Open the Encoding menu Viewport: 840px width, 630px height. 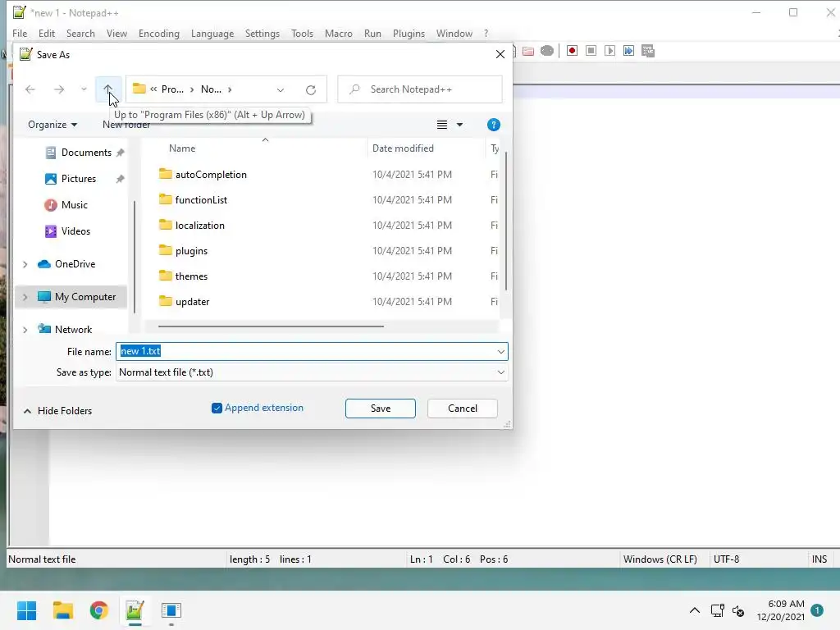point(159,33)
